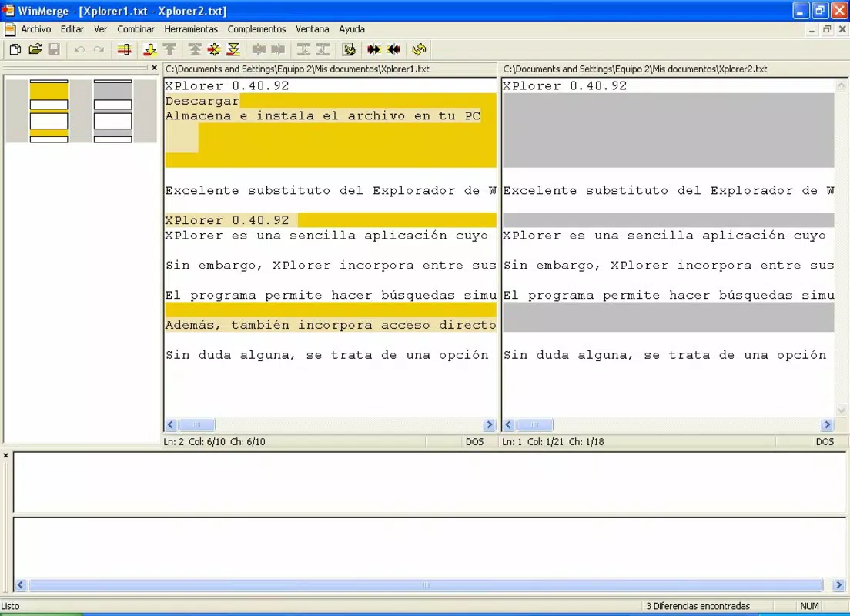Image resolution: width=850 pixels, height=616 pixels.
Task: Open the Ver menu
Action: tap(100, 29)
